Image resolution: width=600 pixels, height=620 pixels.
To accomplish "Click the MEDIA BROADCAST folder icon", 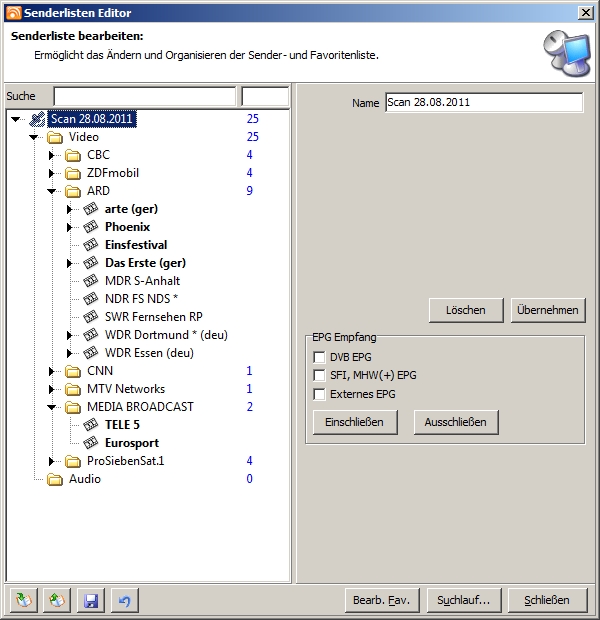I will 73,407.
